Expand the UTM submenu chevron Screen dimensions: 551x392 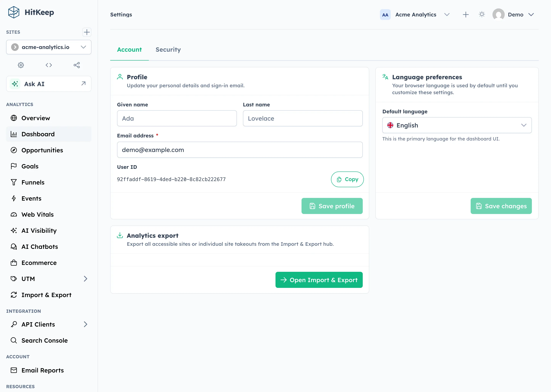click(85, 279)
